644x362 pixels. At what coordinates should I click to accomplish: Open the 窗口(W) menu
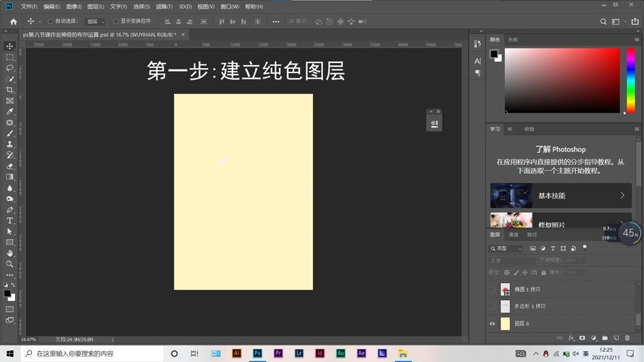point(230,7)
